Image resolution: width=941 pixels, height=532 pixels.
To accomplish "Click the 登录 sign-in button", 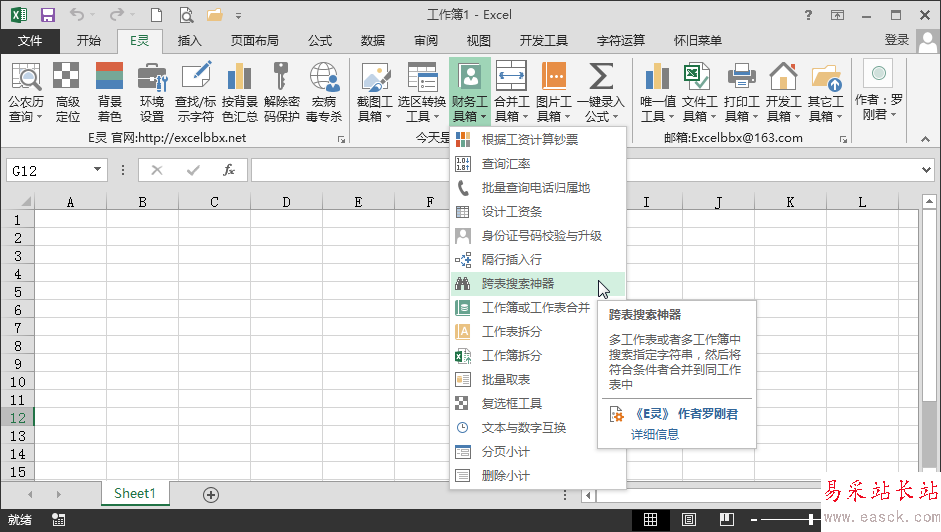I will click(897, 40).
